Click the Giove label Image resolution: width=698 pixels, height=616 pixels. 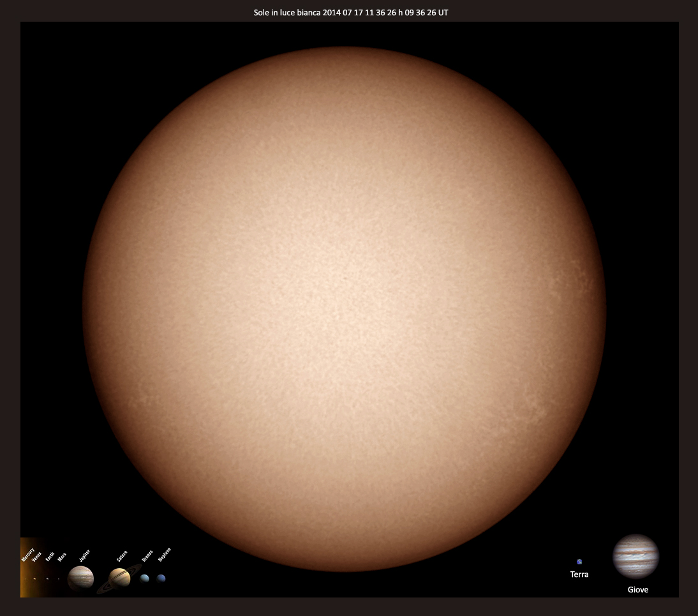click(637, 590)
